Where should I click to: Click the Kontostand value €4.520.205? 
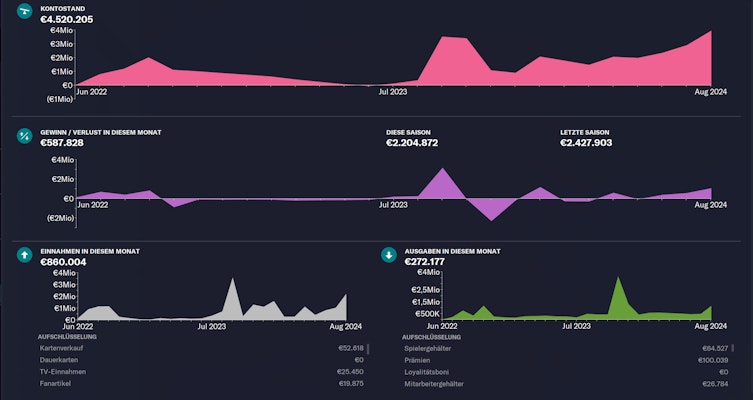pos(67,19)
